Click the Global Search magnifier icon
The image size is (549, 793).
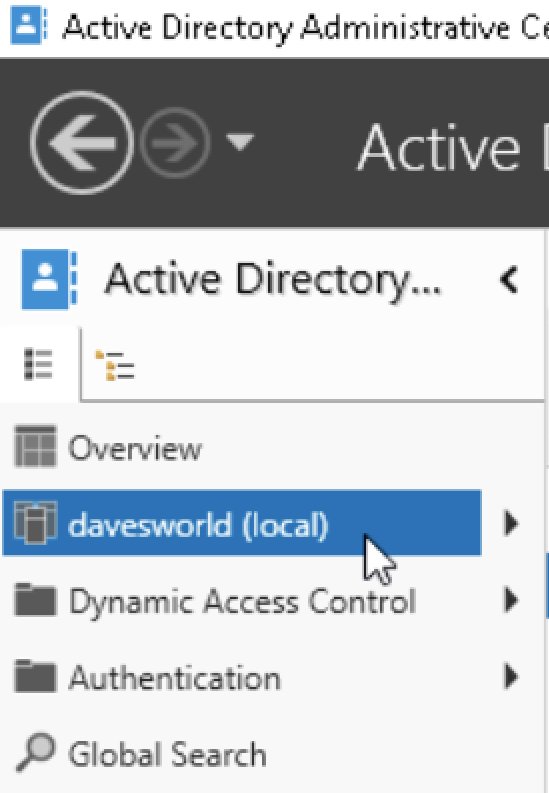[35, 752]
